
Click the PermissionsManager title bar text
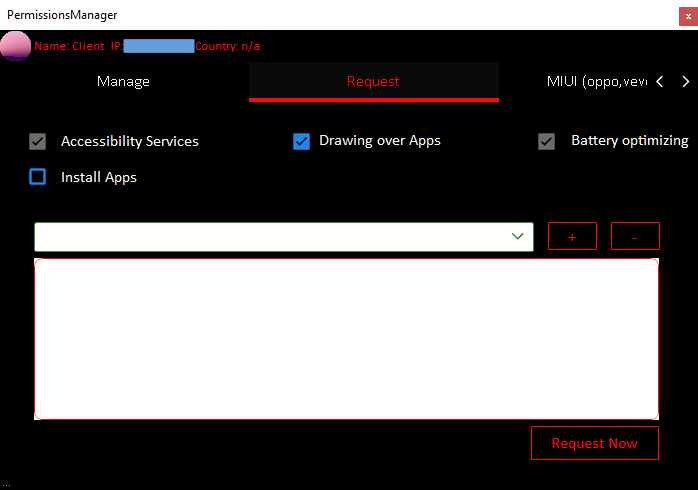click(x=62, y=15)
